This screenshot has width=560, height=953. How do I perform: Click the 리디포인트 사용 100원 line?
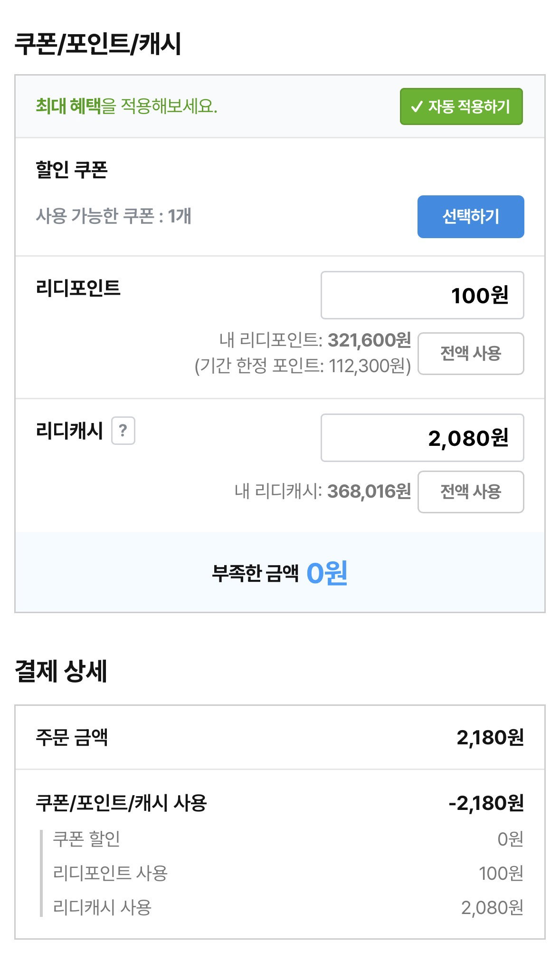coord(288,873)
